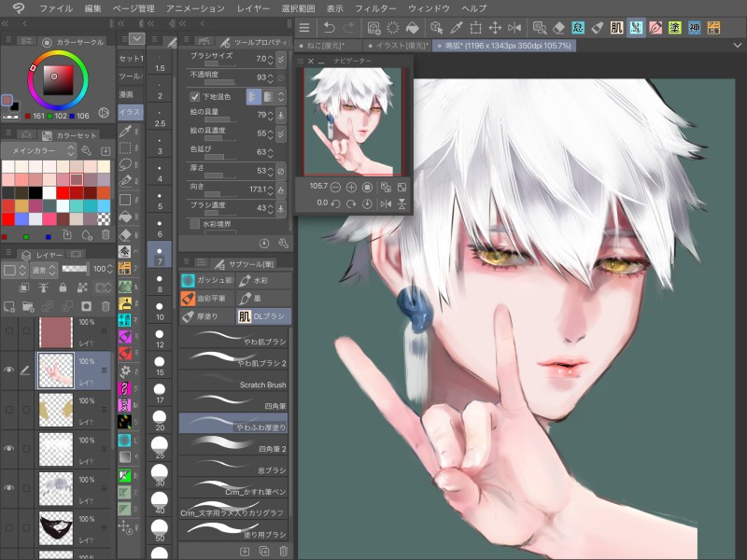Screen dimensions: 747x560
Task: Show the yellow ears layer
Action: tap(8, 410)
